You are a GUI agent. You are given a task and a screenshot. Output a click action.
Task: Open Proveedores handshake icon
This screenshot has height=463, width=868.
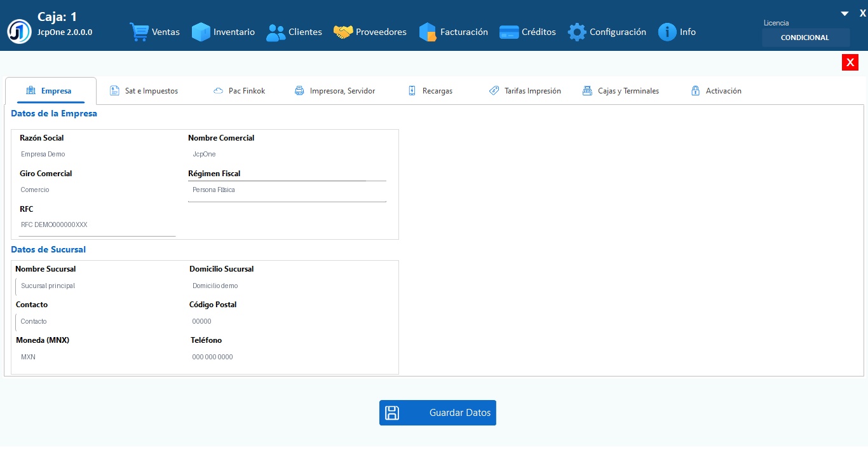point(343,32)
